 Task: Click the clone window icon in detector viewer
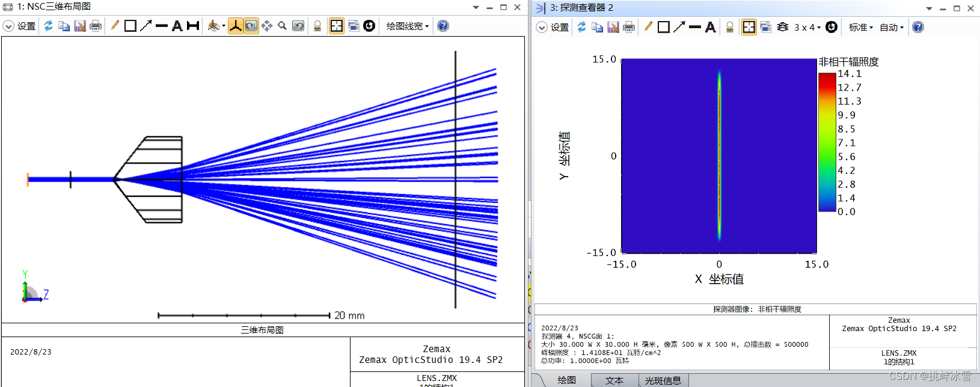pos(765,27)
